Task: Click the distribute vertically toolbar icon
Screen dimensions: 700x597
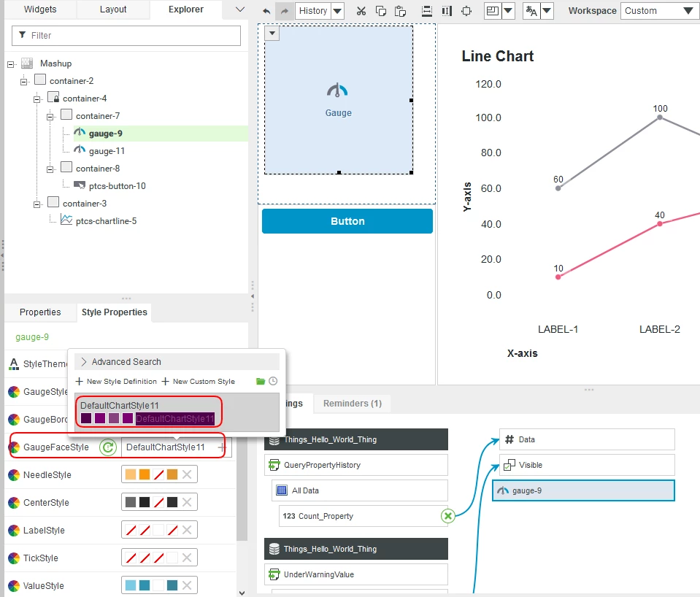Action: (x=447, y=11)
